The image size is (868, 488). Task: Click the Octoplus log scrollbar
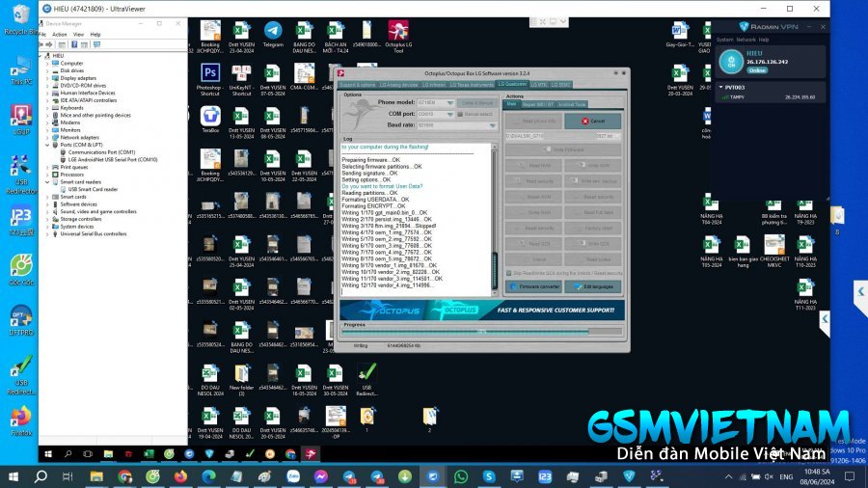pos(495,220)
